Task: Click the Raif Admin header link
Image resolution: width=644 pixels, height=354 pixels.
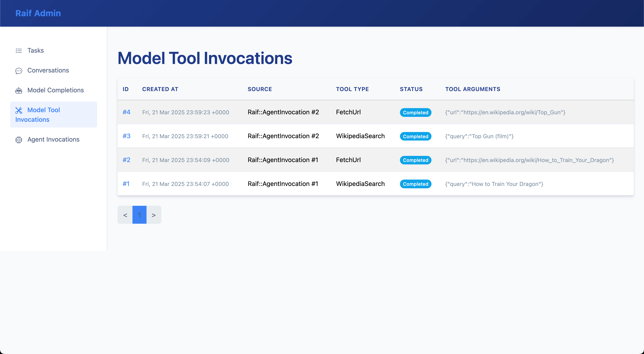Action: (x=38, y=13)
